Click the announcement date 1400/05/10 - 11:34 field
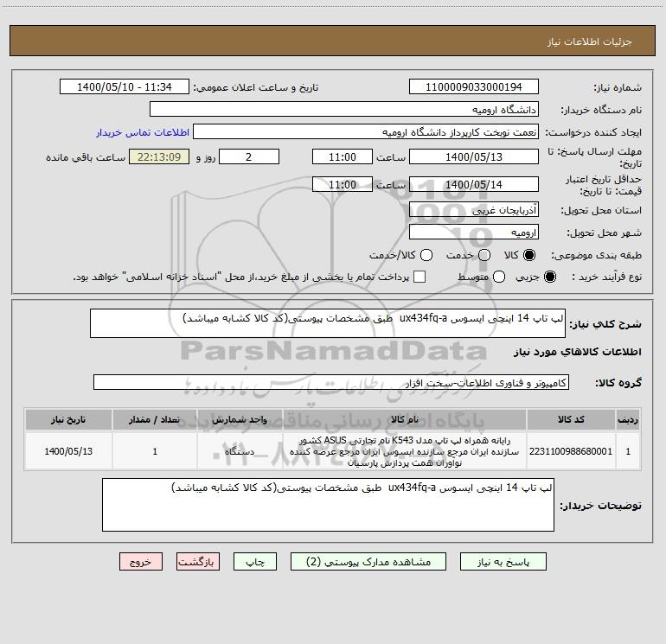The height and width of the screenshot is (644, 666). point(125,86)
